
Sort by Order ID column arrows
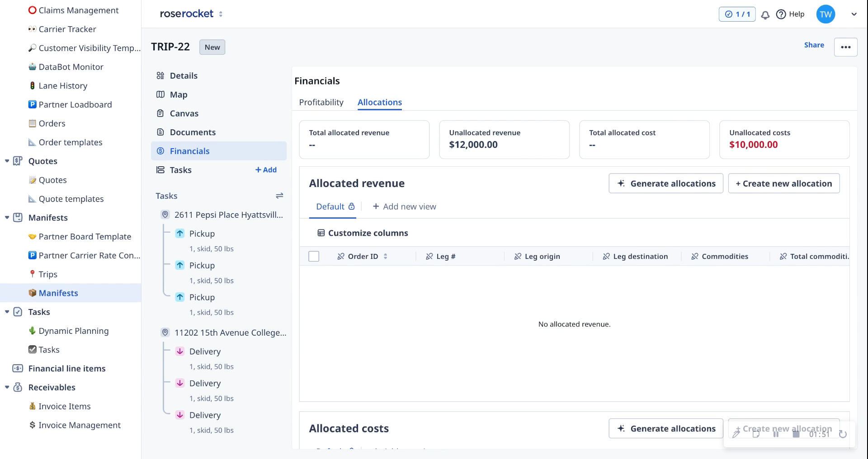[x=386, y=257]
